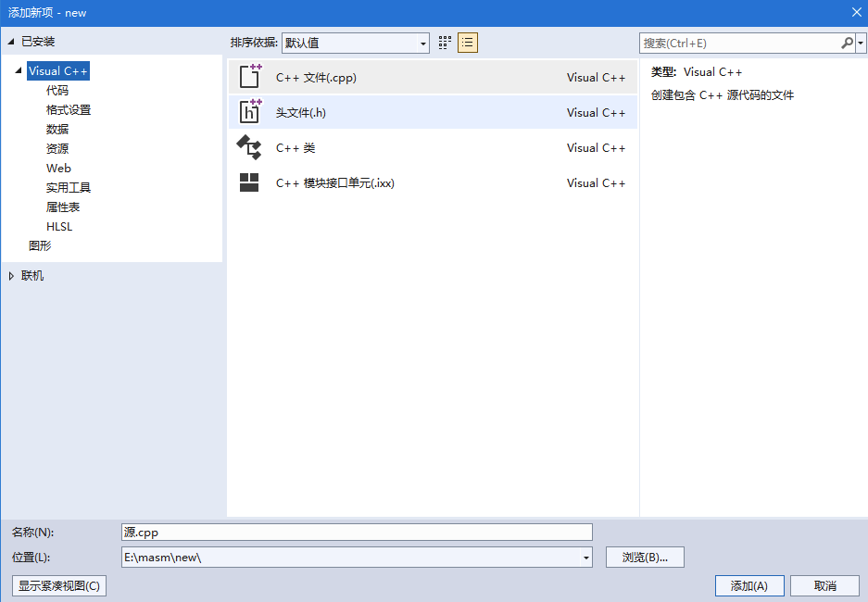The height and width of the screenshot is (602, 868).
Task: Switch to small icons grid view
Action: (x=445, y=43)
